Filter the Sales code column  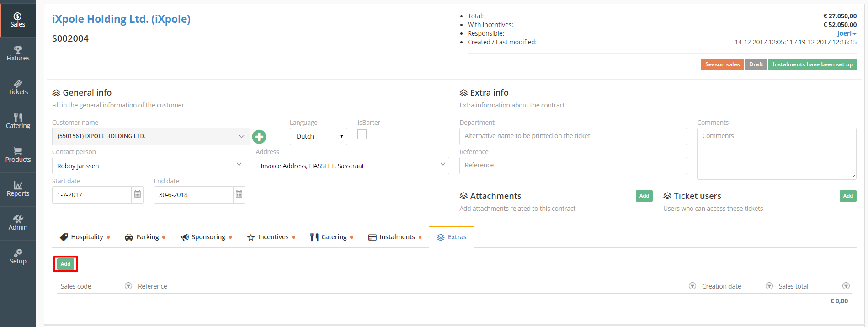(128, 286)
